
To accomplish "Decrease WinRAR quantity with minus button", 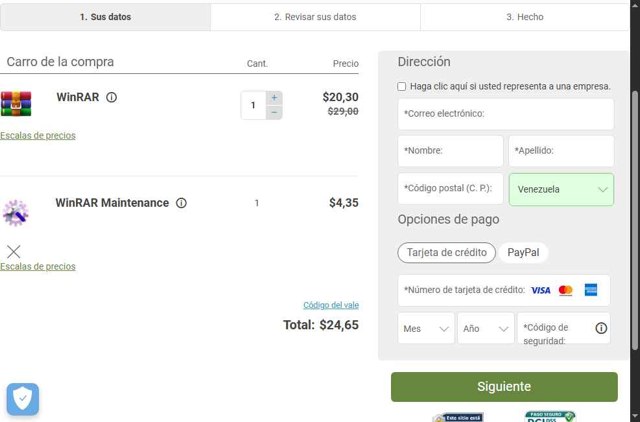I will 275,112.
